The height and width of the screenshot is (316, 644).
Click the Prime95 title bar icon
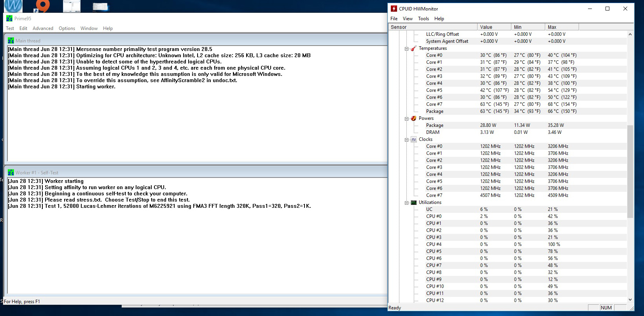[x=9, y=18]
